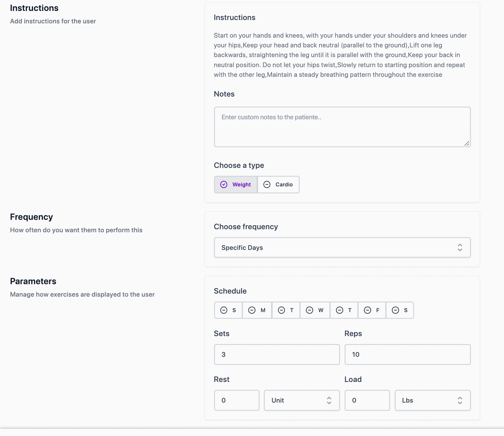Toggle Sunday in the schedule
This screenshot has width=504, height=436.
coord(228,310)
